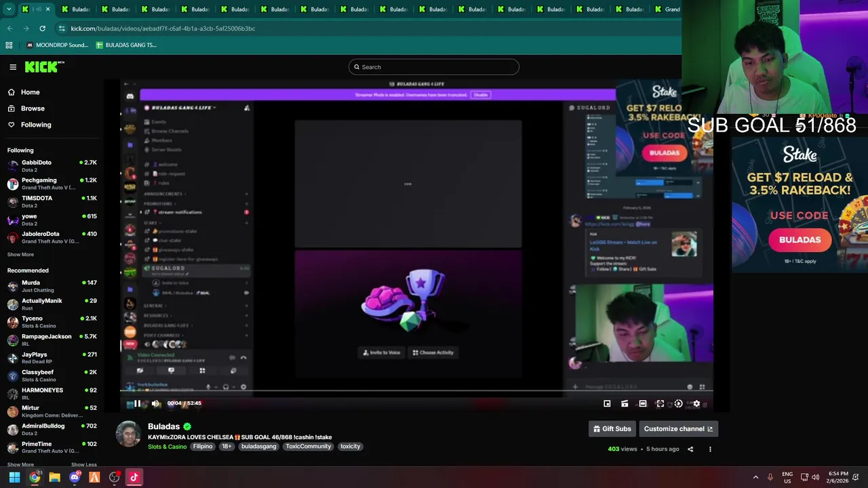Click the browser address bar URL
The height and width of the screenshot is (488, 868).
163,28
